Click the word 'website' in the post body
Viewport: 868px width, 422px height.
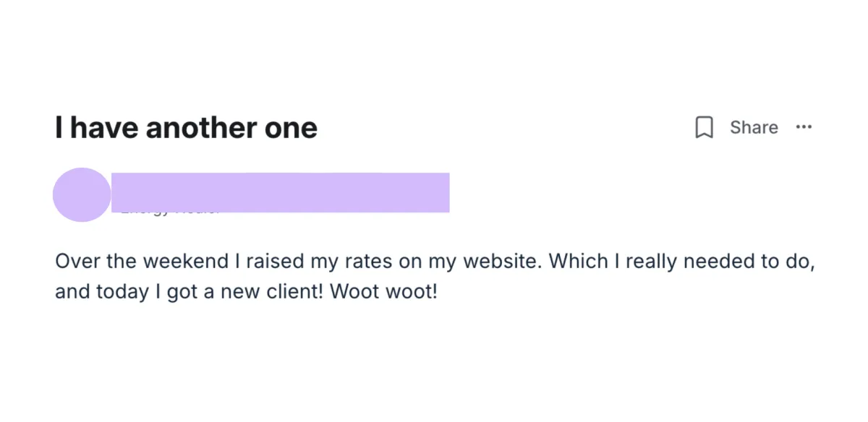click(x=501, y=261)
